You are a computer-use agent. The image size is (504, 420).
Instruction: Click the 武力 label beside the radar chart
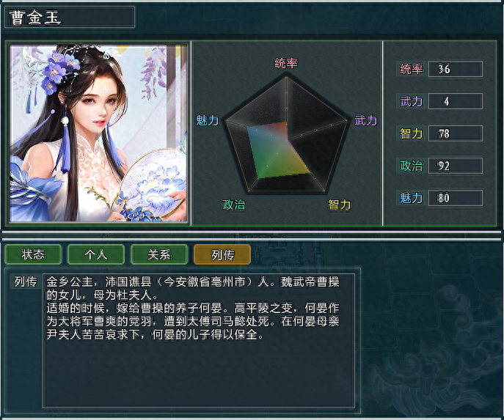coord(365,120)
